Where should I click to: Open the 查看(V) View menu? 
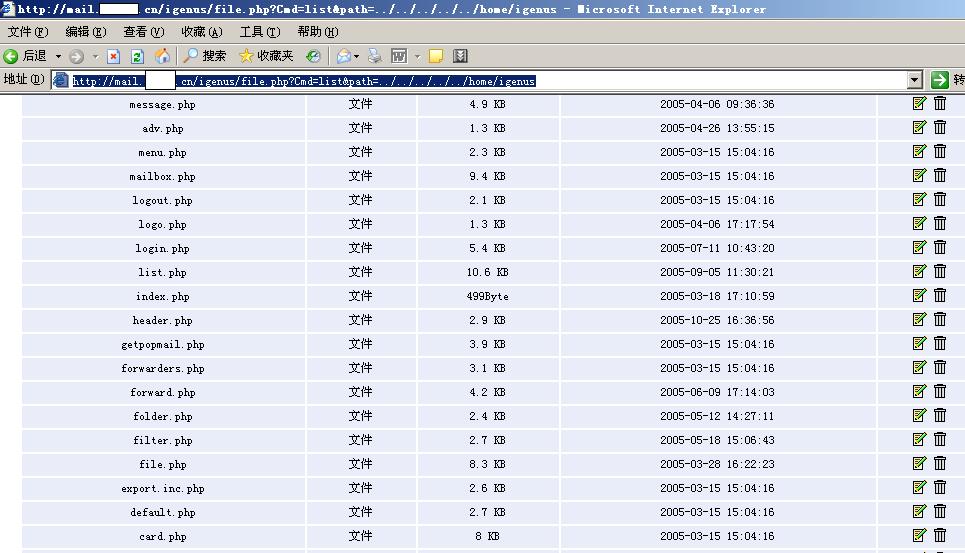(143, 32)
